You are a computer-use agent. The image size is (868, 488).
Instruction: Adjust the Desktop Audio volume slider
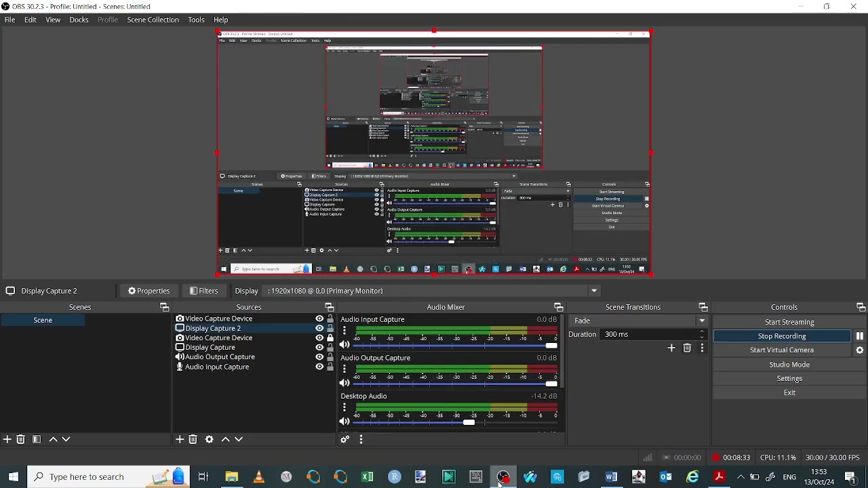tap(456, 423)
